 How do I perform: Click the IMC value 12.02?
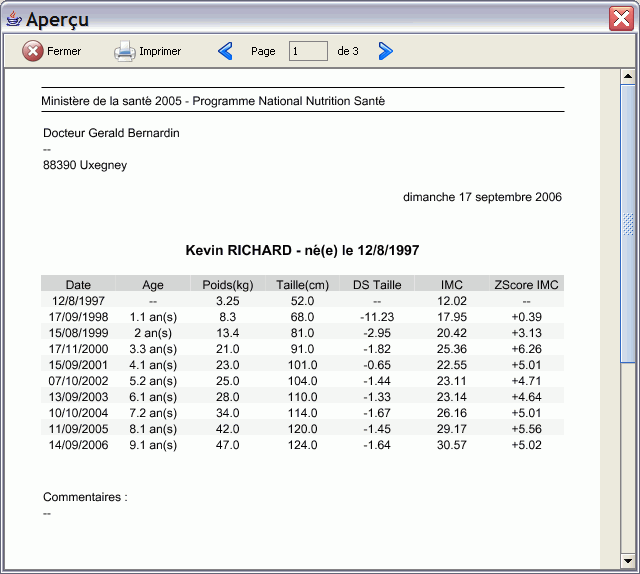click(452, 301)
